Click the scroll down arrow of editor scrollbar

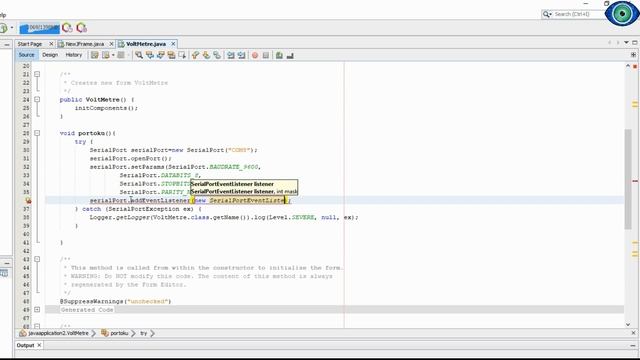628,324
